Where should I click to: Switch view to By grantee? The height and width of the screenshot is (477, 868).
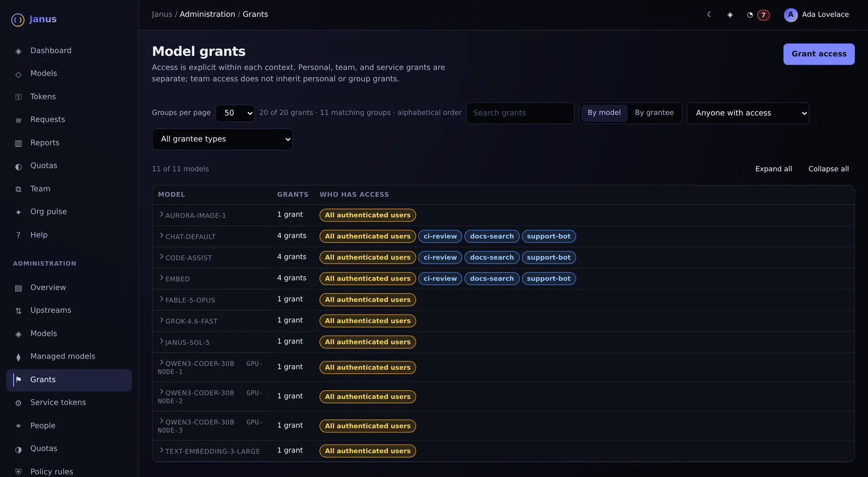click(654, 113)
